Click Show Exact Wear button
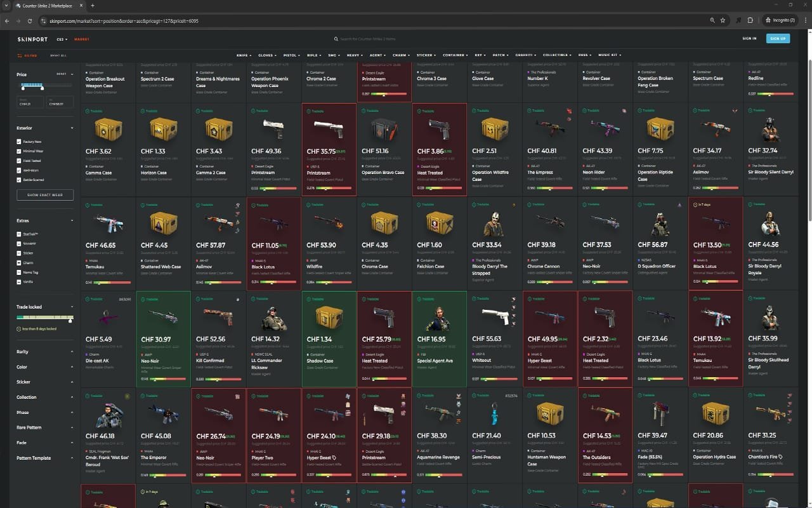The image size is (812, 508). pyautogui.click(x=45, y=195)
